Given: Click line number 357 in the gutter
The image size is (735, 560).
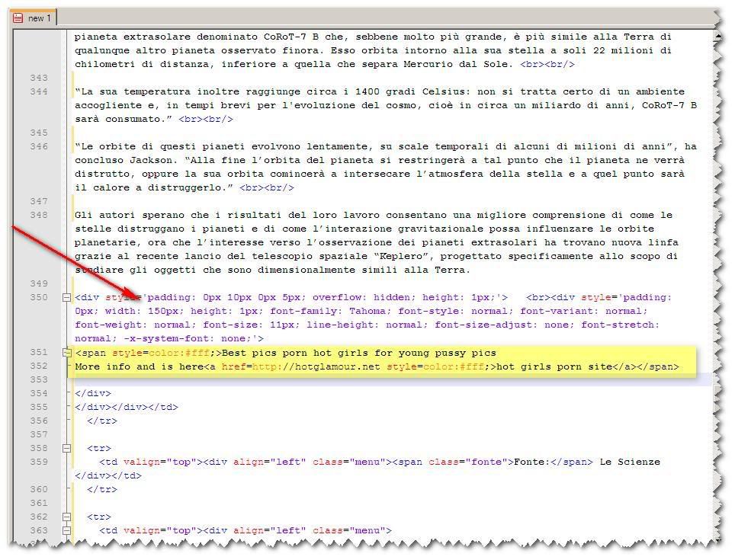Looking at the screenshot, I should pyautogui.click(x=38, y=435).
